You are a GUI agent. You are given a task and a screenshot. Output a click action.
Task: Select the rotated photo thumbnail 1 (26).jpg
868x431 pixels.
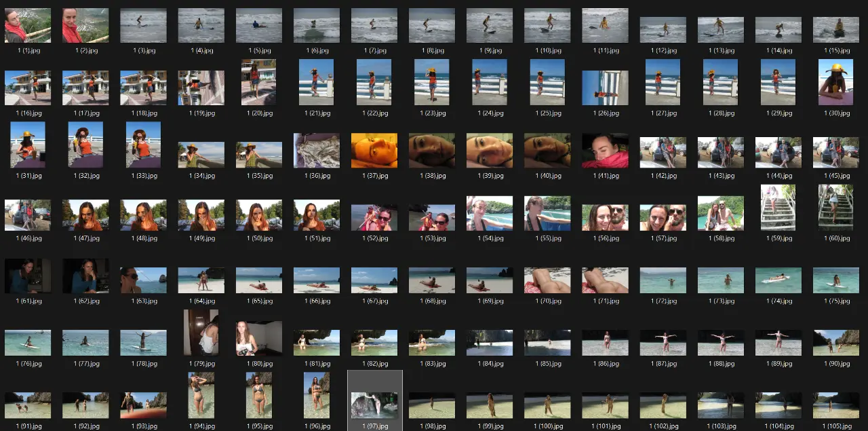605,88
